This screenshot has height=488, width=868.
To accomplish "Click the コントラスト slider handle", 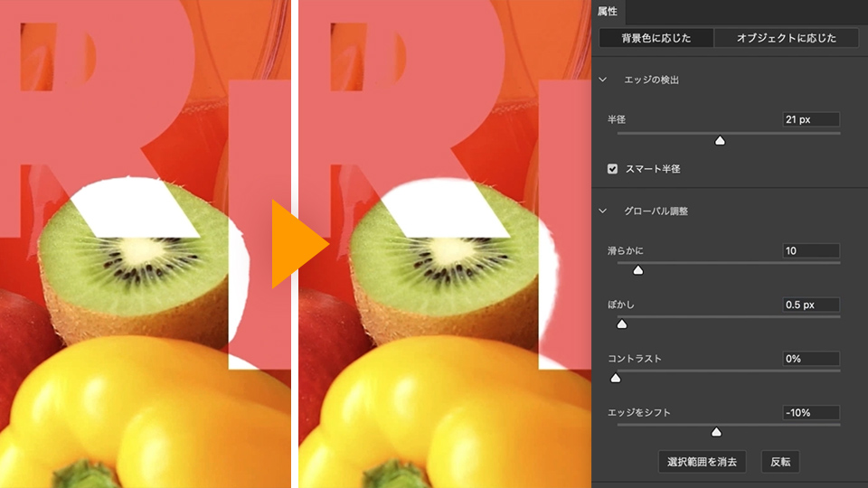I will 616,379.
